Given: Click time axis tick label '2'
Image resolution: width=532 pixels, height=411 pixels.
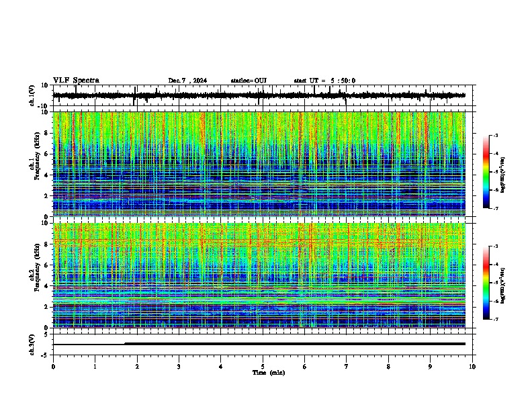Looking at the screenshot, I should pos(137,367).
